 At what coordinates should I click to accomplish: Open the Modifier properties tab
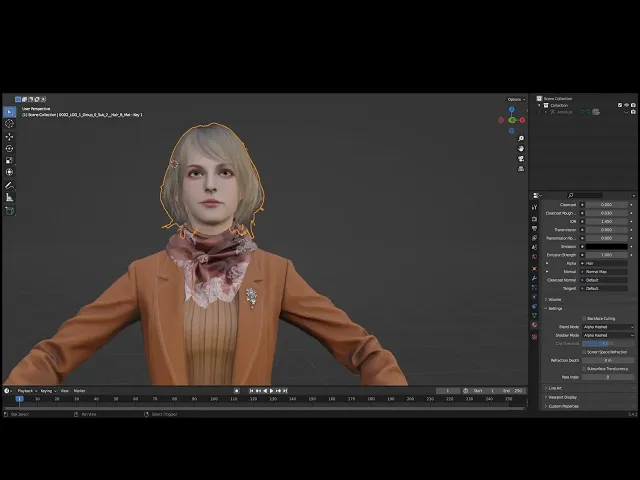coord(534,278)
